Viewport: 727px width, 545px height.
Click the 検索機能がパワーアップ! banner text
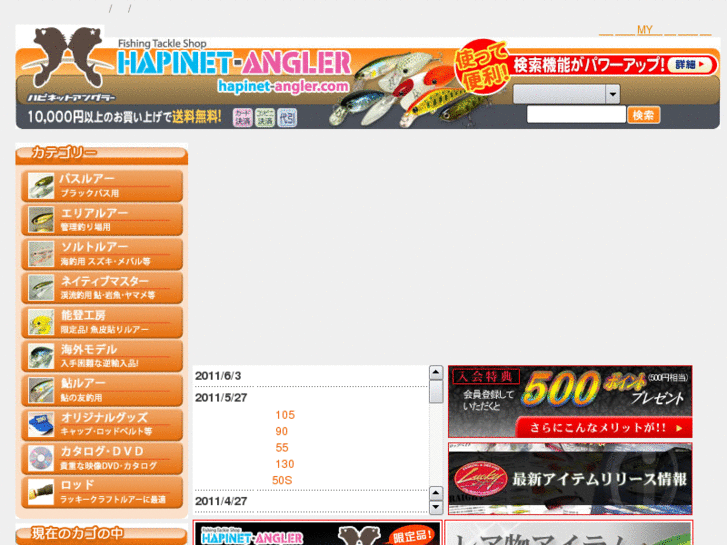tap(589, 65)
